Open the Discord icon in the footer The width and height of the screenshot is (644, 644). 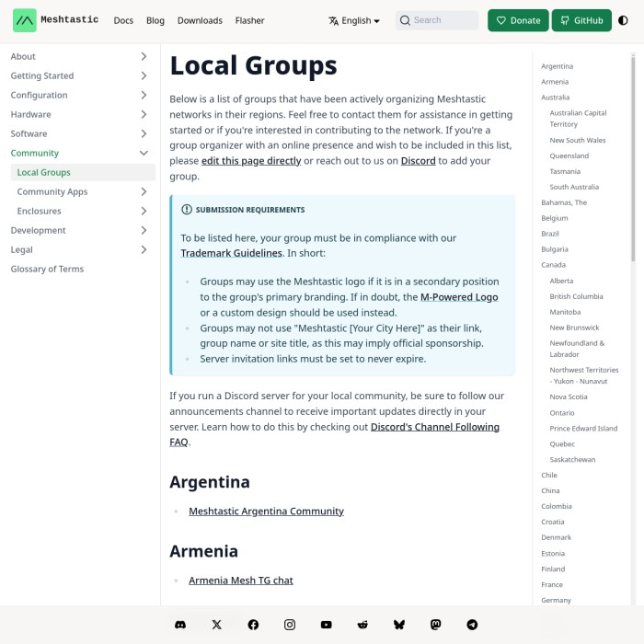[180, 625]
